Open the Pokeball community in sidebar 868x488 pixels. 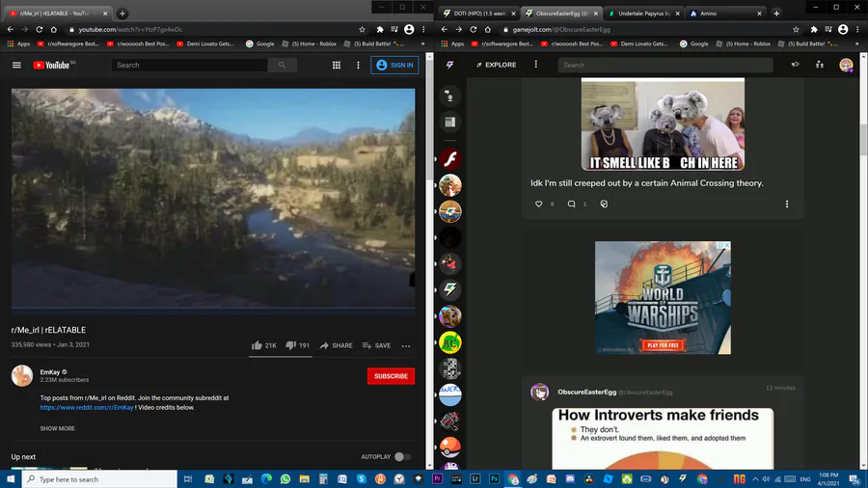pyautogui.click(x=450, y=447)
